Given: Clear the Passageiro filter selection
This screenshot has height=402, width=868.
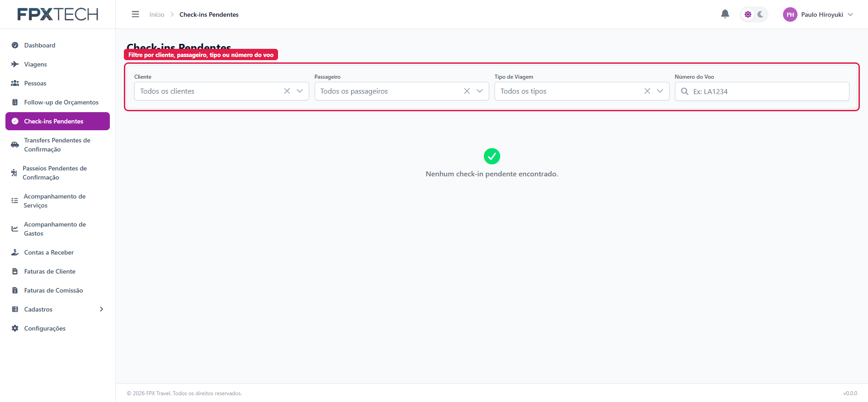Looking at the screenshot, I should point(467,91).
